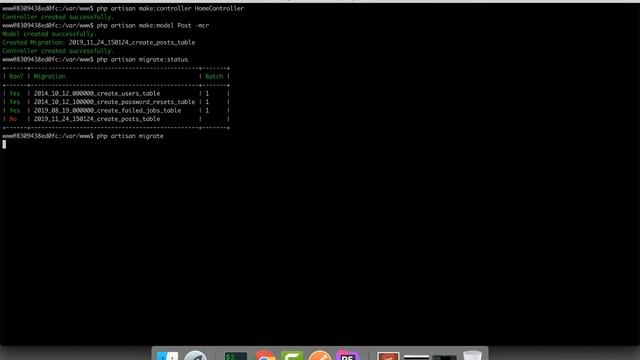Open the green S app in dock
This screenshot has width=640, height=360.
click(x=292, y=356)
